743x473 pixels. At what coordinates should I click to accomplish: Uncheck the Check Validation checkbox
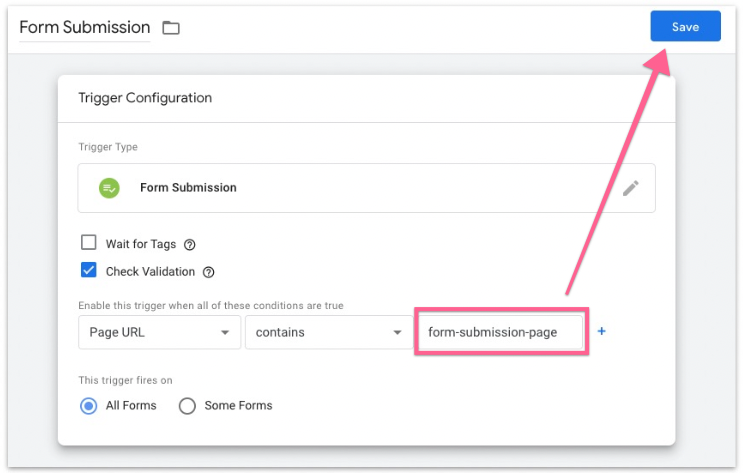89,271
